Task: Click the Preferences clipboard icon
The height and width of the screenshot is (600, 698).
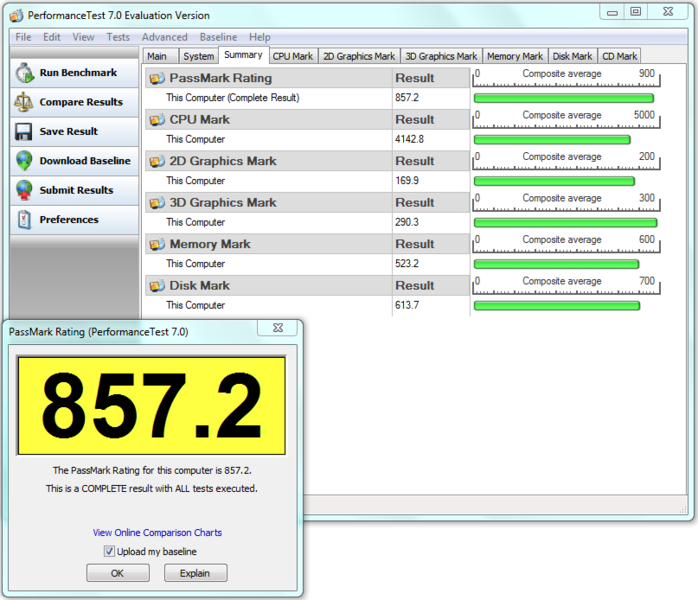Action: coord(24,219)
